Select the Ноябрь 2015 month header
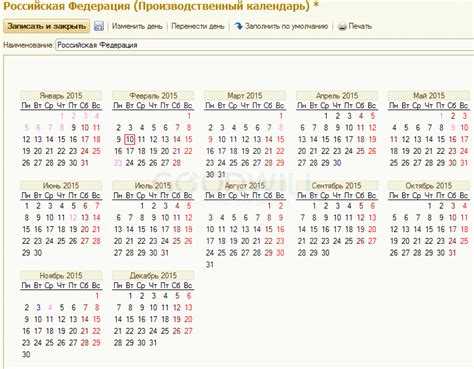Viewport: 474px width, 369px height. [x=61, y=275]
